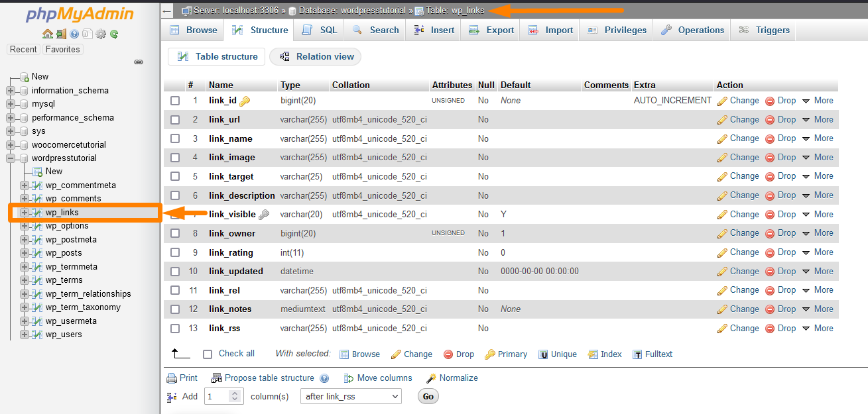Image resolution: width=868 pixels, height=414 pixels.
Task: Tick the checkbox for link_url row
Action: pyautogui.click(x=175, y=120)
